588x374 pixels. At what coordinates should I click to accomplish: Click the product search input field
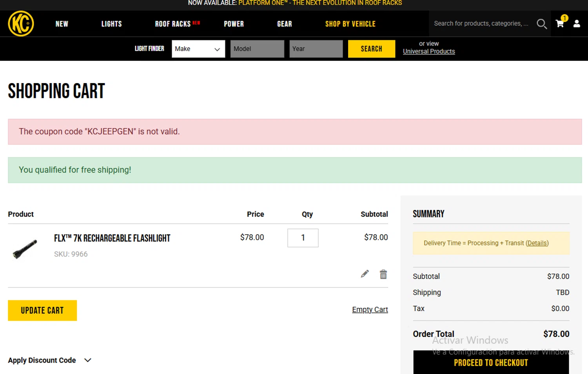481,23
